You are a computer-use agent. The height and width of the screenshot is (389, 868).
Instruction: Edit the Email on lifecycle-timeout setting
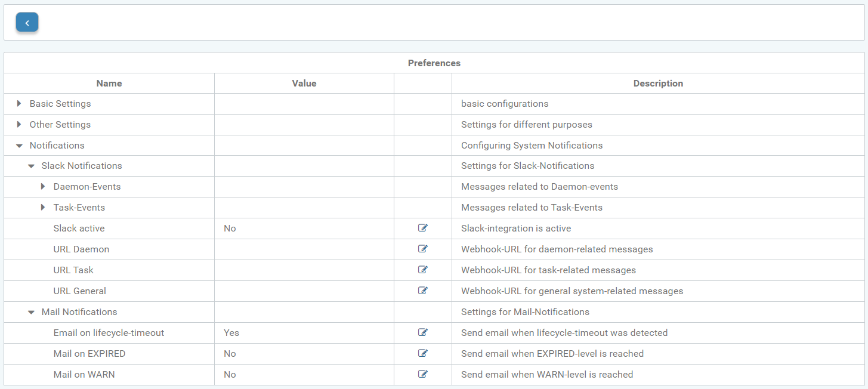(x=423, y=332)
